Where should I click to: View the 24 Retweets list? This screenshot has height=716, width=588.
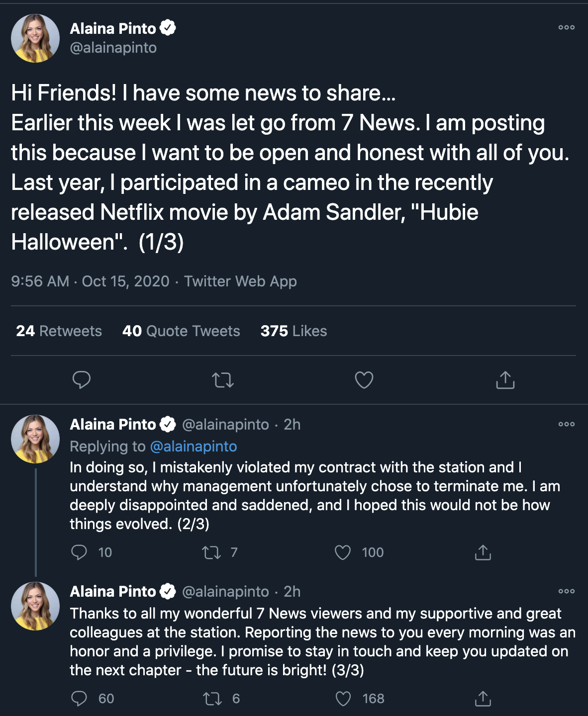coord(59,331)
